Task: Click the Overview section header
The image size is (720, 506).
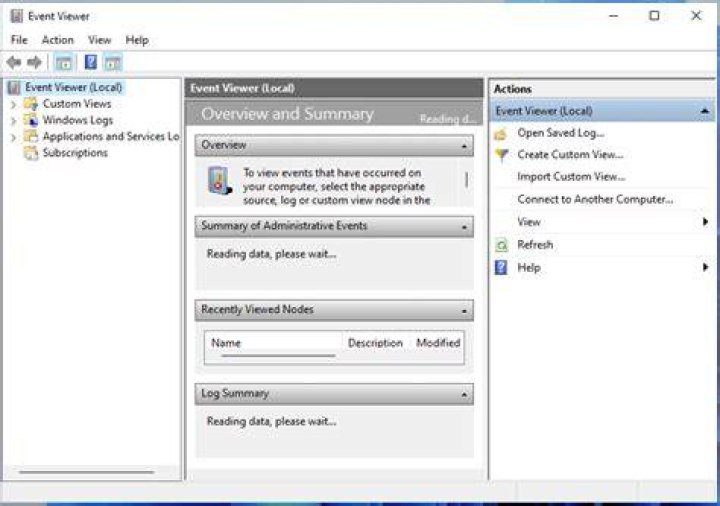Action: coord(334,146)
